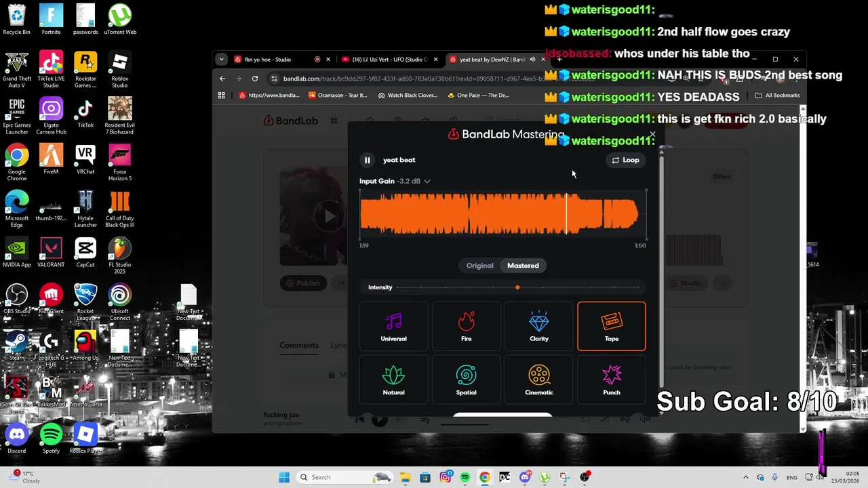The height and width of the screenshot is (488, 868).
Task: Click the Intensity slider handle
Action: [x=517, y=287]
